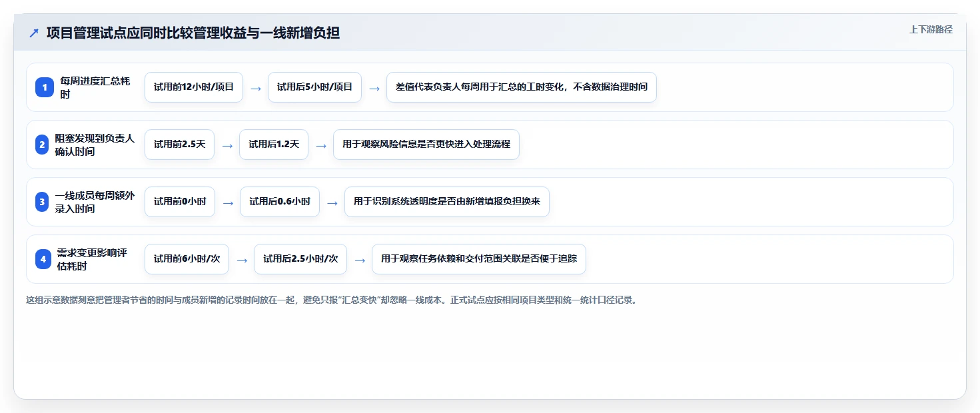980x413 pixels.
Task: Select the 试用后5小时/项目 box
Action: tap(314, 87)
